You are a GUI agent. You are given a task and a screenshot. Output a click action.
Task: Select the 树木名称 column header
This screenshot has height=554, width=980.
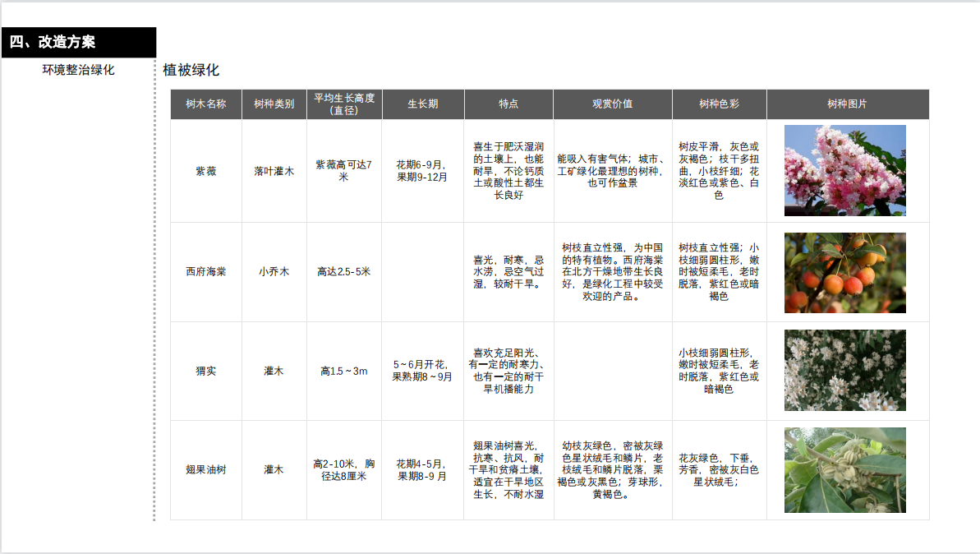[205, 104]
